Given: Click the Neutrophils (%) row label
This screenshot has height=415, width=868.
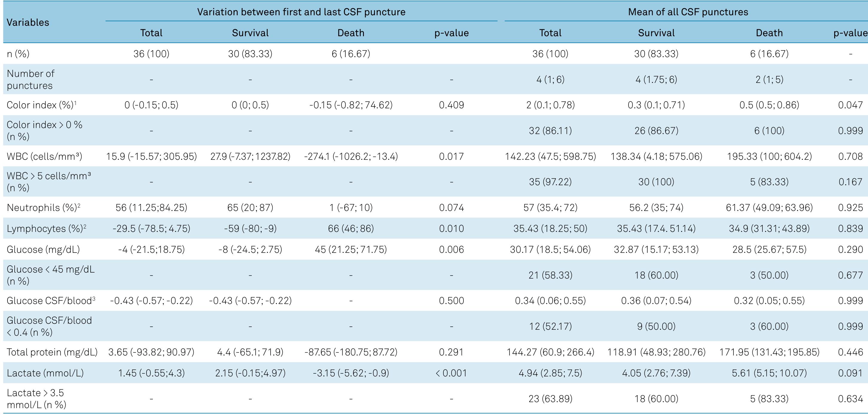Looking at the screenshot, I should pos(43,208).
